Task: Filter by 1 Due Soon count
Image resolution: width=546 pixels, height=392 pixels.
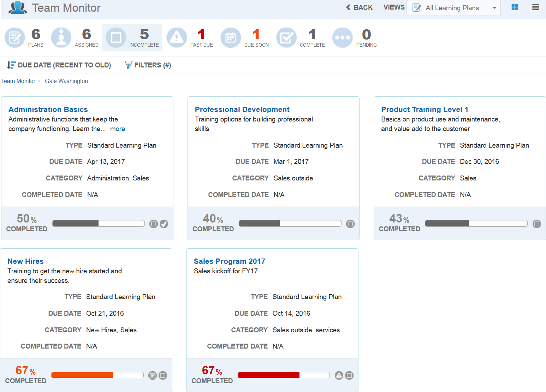Action: click(x=256, y=34)
